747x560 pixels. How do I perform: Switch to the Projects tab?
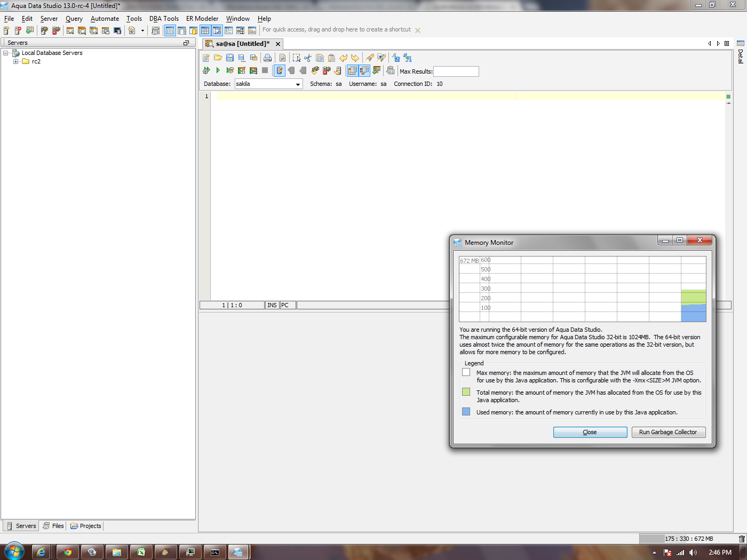coord(85,526)
